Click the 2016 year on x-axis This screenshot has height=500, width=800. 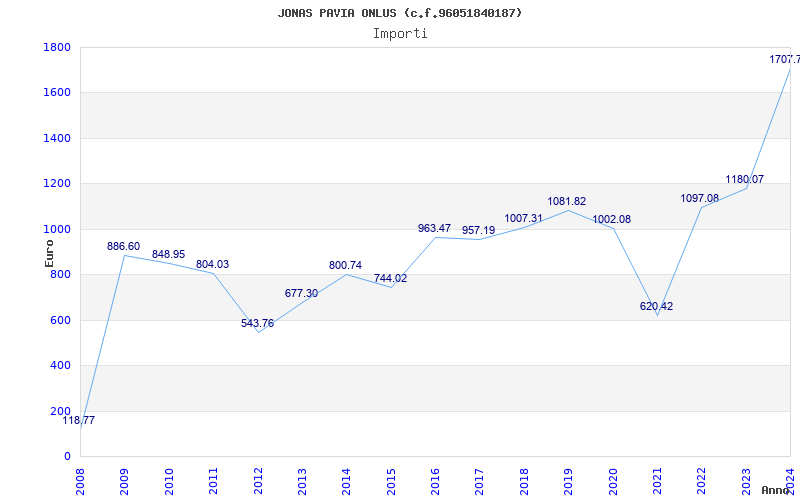click(436, 477)
